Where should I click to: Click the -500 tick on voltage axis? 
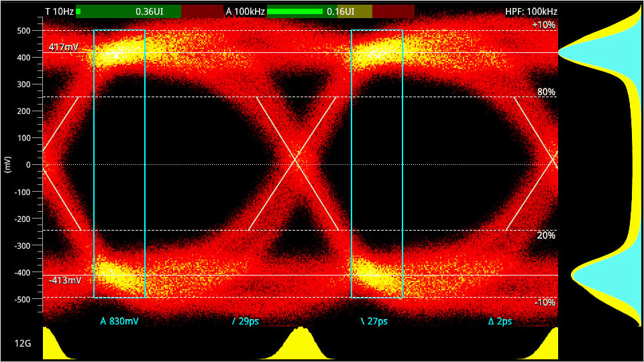click(x=22, y=300)
